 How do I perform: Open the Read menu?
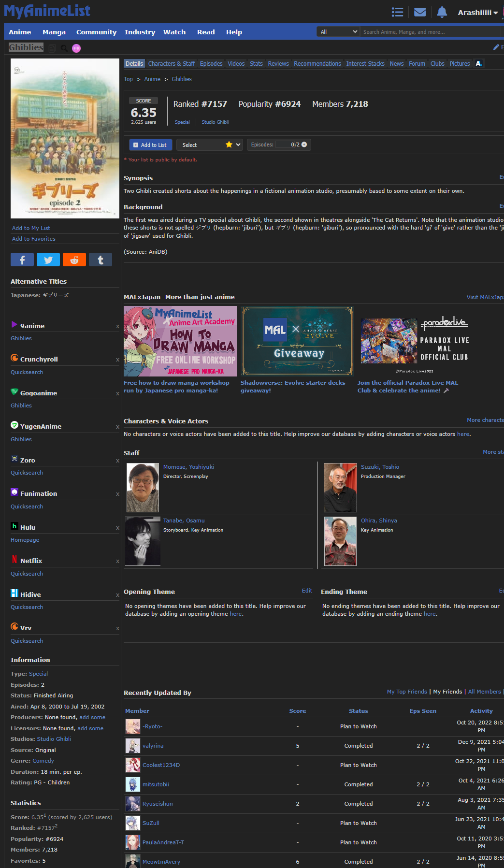(x=206, y=32)
